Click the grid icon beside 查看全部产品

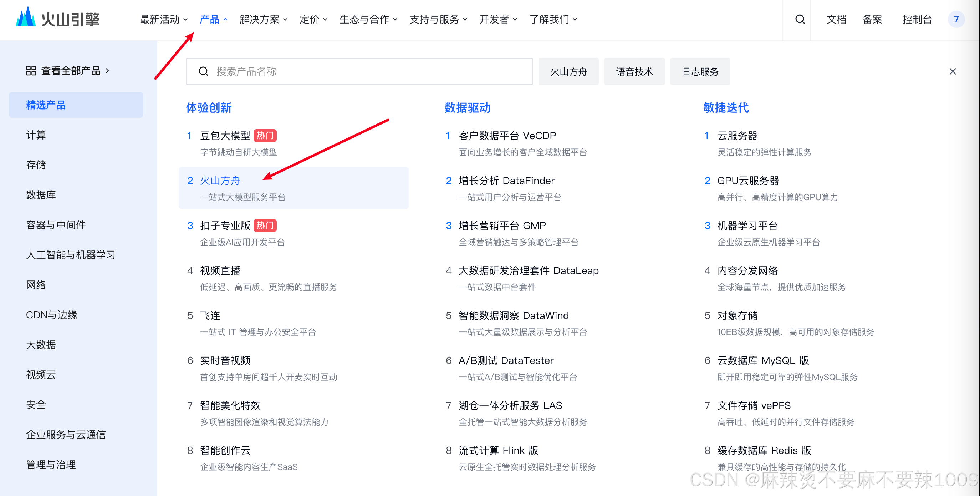click(31, 71)
